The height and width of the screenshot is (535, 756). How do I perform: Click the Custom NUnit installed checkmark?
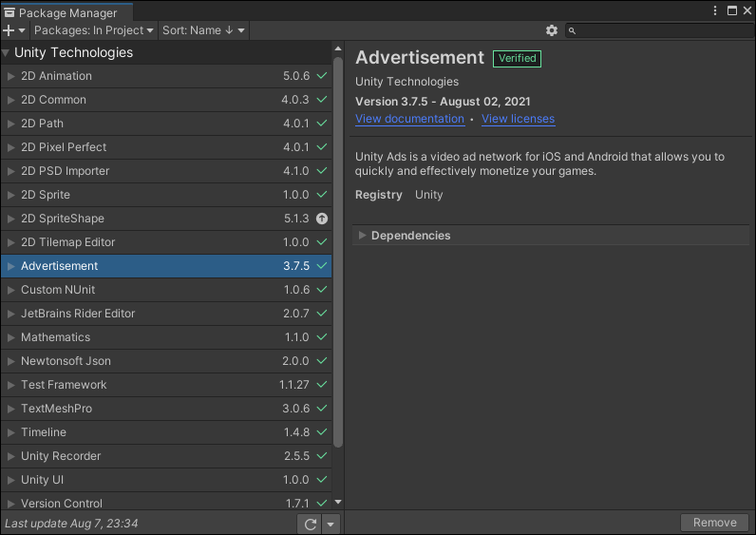pyautogui.click(x=322, y=290)
